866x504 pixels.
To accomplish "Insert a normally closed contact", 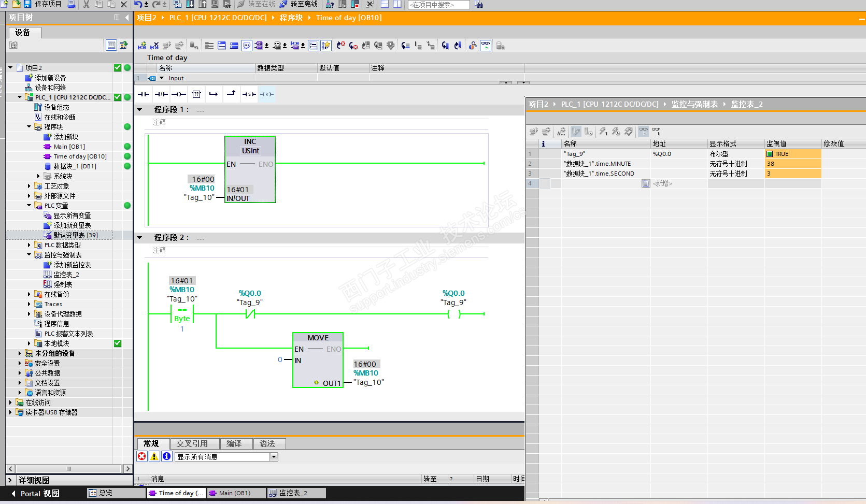I will click(161, 94).
